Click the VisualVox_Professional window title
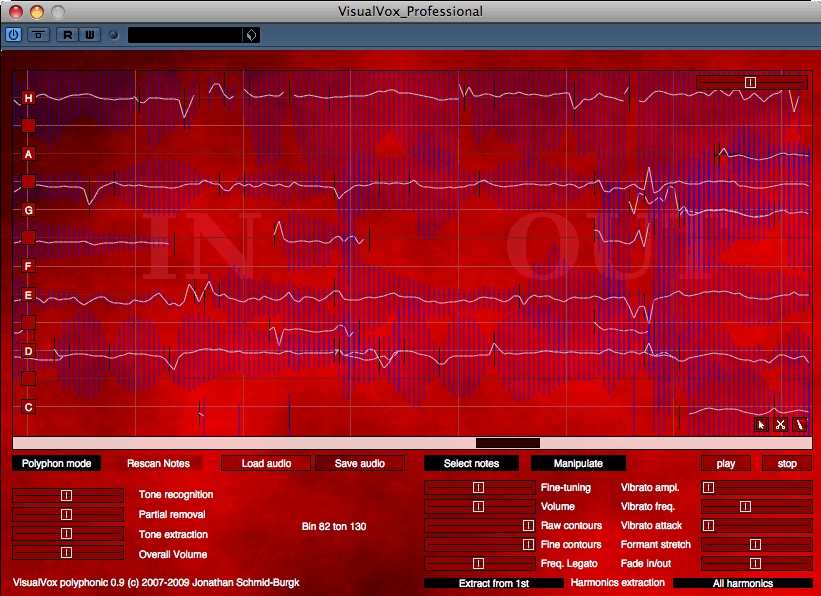 tap(410, 11)
